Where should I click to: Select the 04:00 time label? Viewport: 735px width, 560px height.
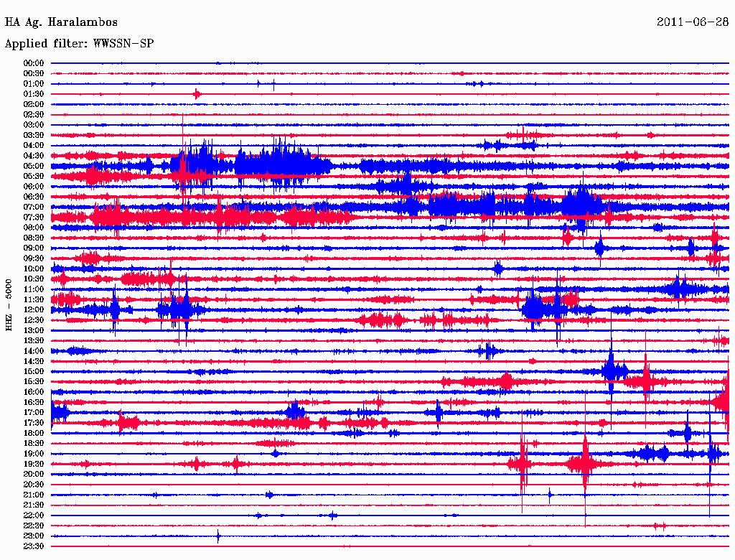[34, 146]
